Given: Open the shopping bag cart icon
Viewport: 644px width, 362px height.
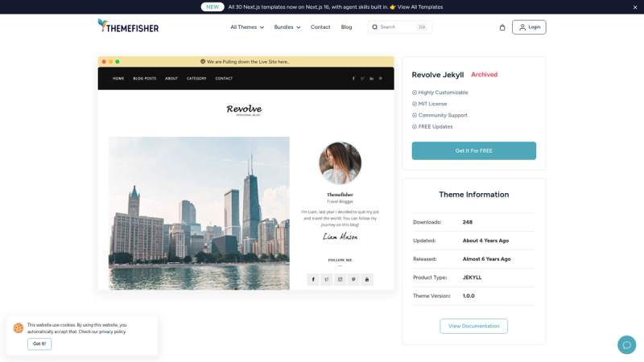Looking at the screenshot, I should pos(502,27).
